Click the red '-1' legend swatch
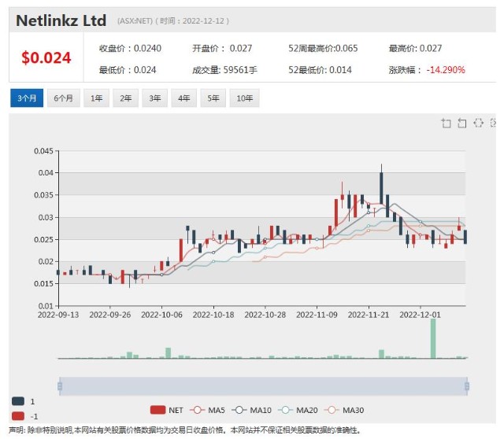 click(x=18, y=416)
